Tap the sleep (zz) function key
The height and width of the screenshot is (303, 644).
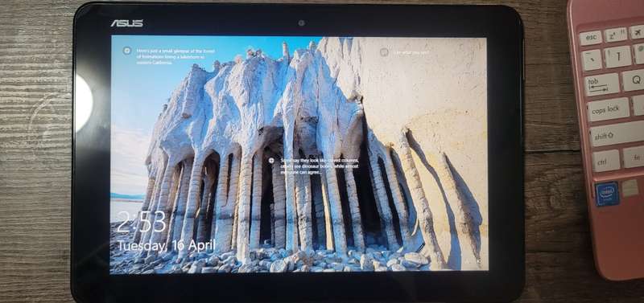pos(615,35)
